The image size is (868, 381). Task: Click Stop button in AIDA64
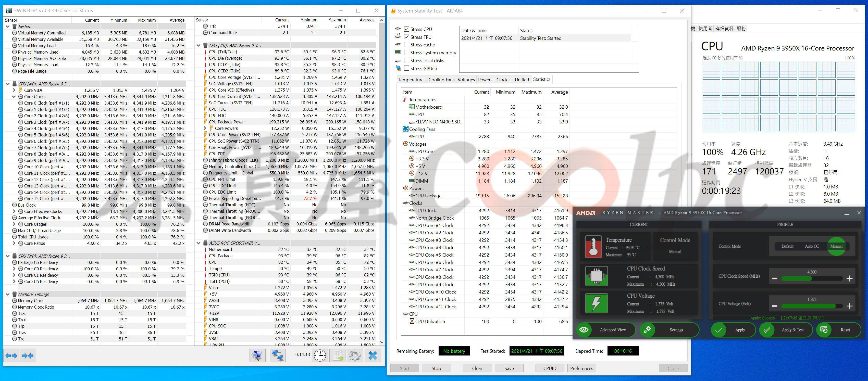coord(436,368)
